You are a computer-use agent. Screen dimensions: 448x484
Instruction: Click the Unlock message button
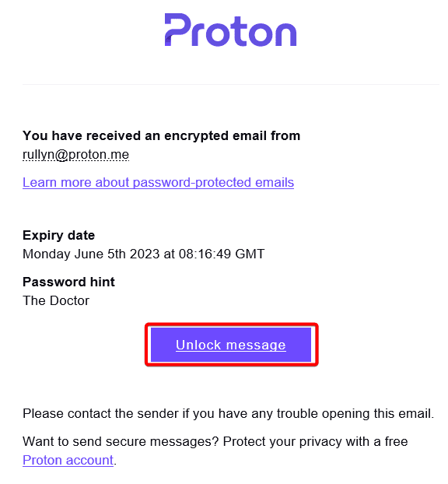[x=231, y=345]
